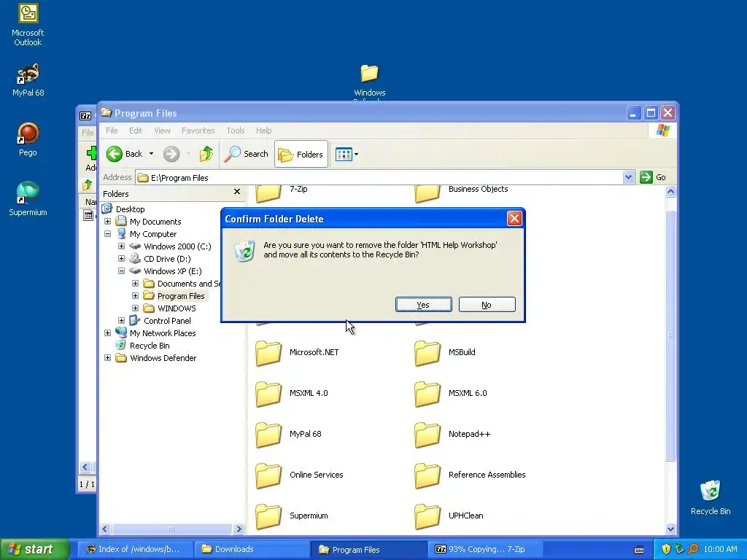Viewport: 747px width, 560px height.
Task: Open the Microsoft Outlook desktop icon
Action: pyautogui.click(x=28, y=25)
